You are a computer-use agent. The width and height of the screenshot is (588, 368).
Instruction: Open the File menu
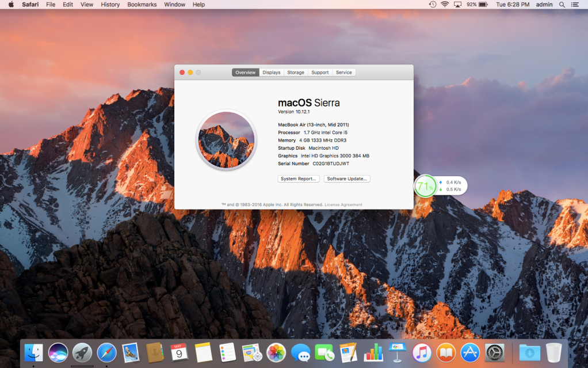[51, 5]
